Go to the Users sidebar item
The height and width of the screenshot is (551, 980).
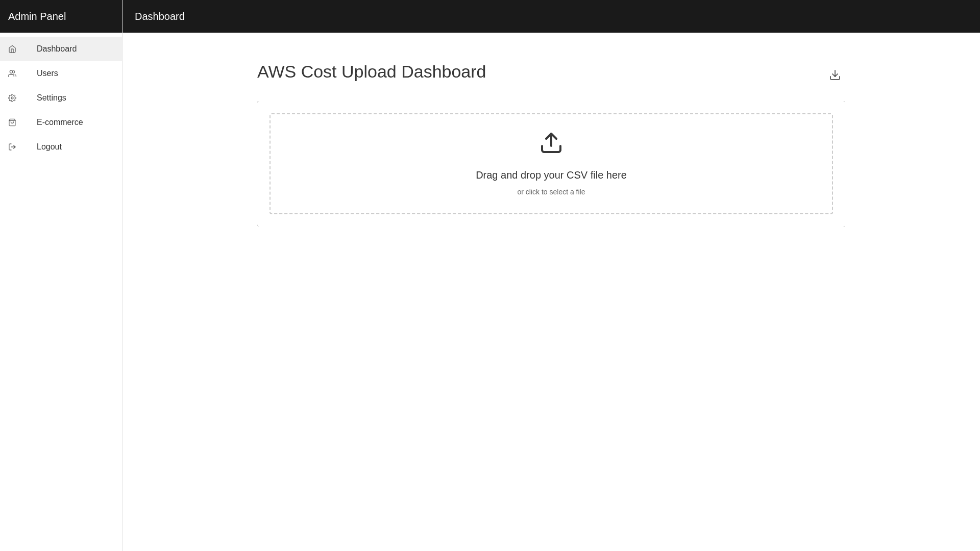pos(47,73)
